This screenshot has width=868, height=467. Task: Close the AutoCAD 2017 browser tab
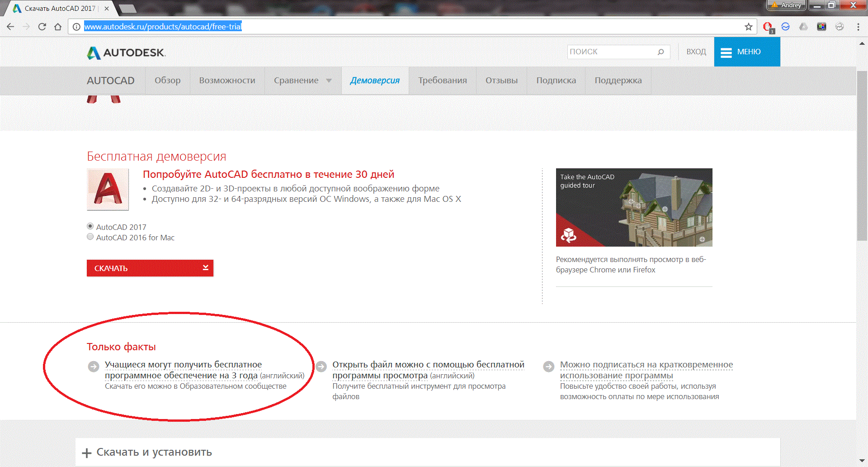point(107,9)
